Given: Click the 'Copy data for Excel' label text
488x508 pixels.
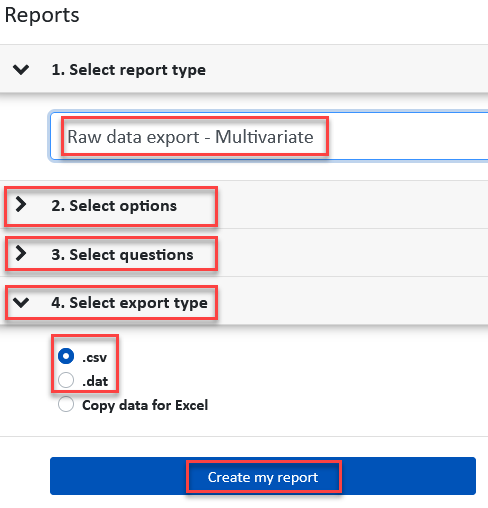Looking at the screenshot, I should (x=145, y=405).
